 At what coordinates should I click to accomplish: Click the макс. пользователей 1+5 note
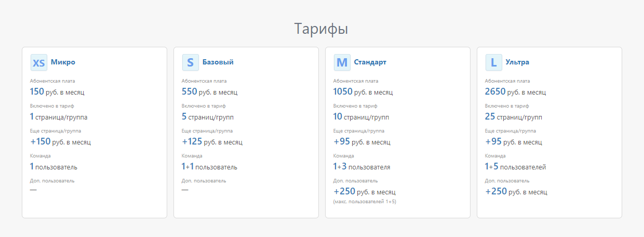tap(365, 202)
